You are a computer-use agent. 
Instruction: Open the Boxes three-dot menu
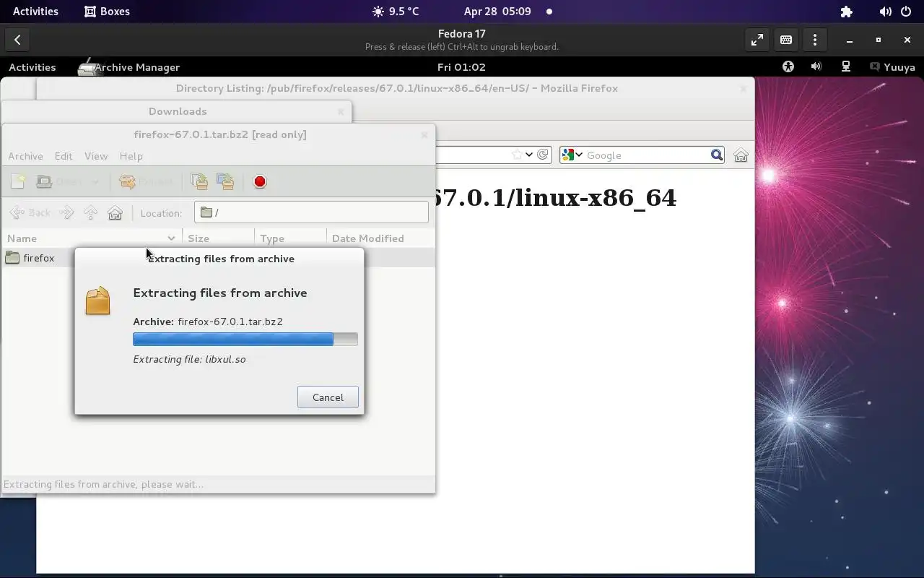pos(815,40)
